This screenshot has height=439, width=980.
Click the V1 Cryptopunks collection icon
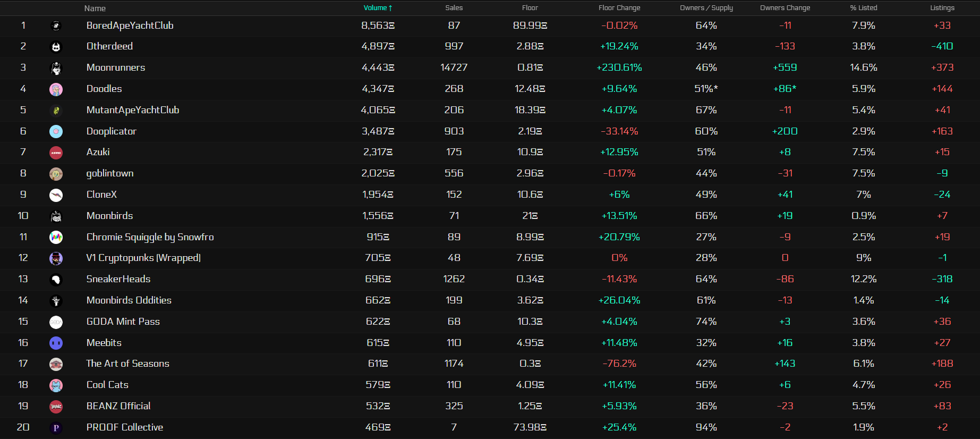(x=56, y=258)
